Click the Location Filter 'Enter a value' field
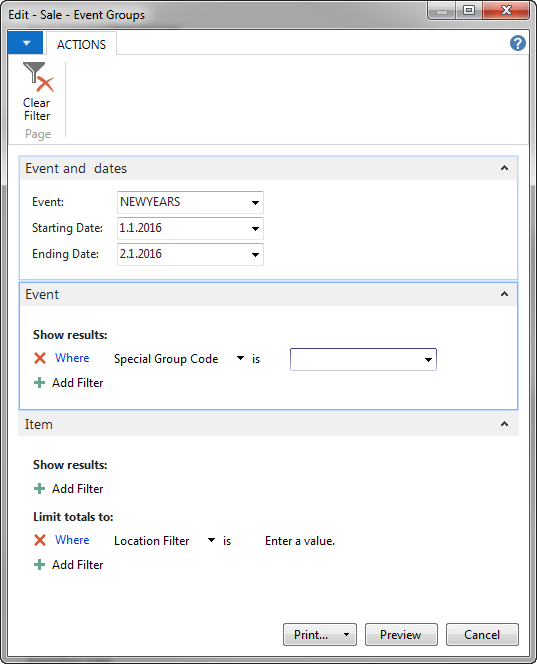537x664 pixels. [x=300, y=541]
